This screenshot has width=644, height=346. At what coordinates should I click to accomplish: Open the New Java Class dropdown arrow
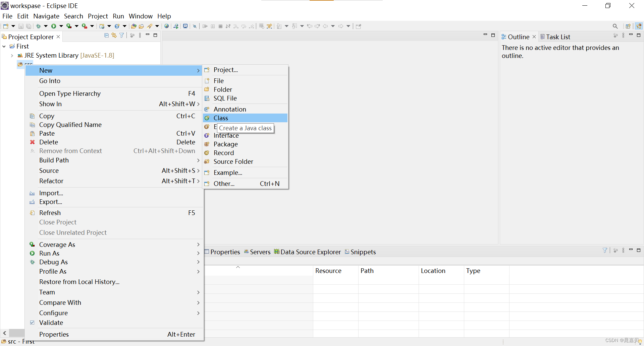125,26
